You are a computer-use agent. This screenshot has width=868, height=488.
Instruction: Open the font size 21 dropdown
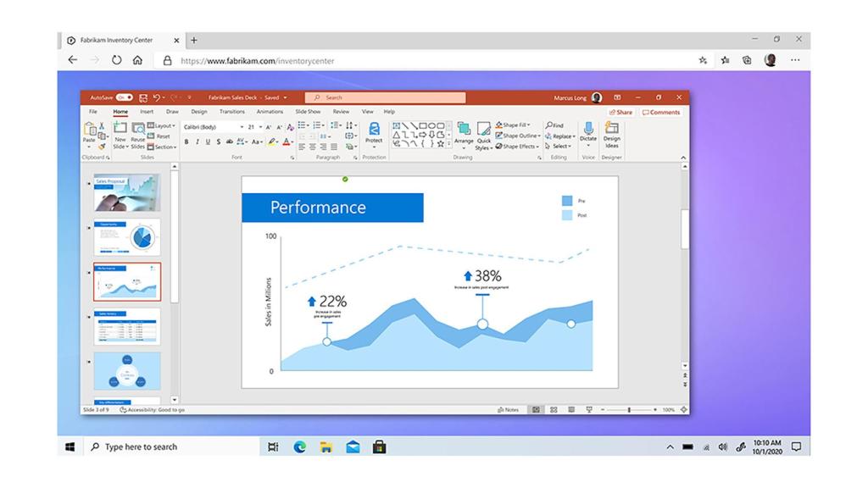pos(260,127)
